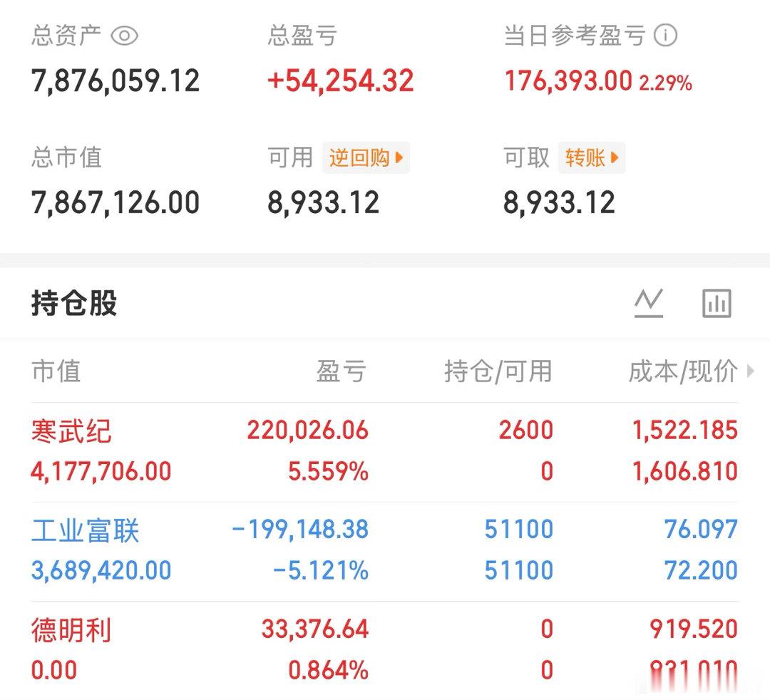770x700 pixels.
Task: Select total market value 7,867,126.00
Action: click(x=115, y=202)
